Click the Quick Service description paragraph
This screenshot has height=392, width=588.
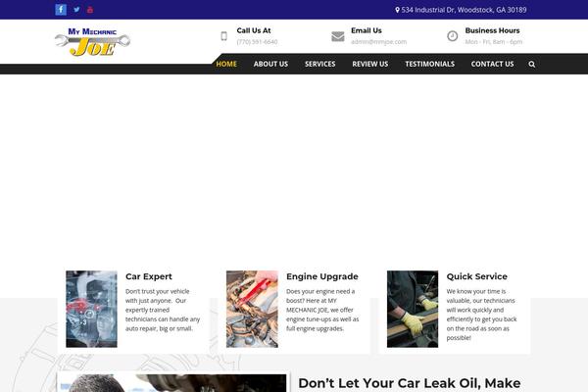[481, 315]
